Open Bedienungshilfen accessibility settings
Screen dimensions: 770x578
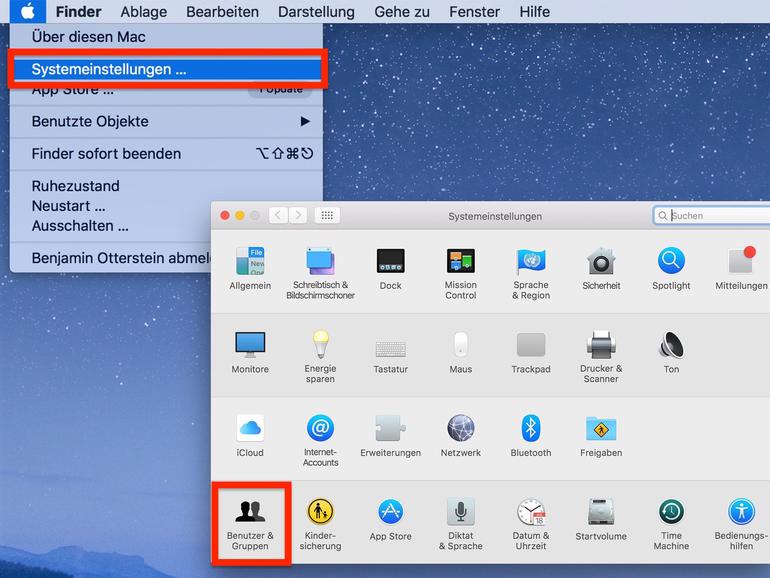741,524
